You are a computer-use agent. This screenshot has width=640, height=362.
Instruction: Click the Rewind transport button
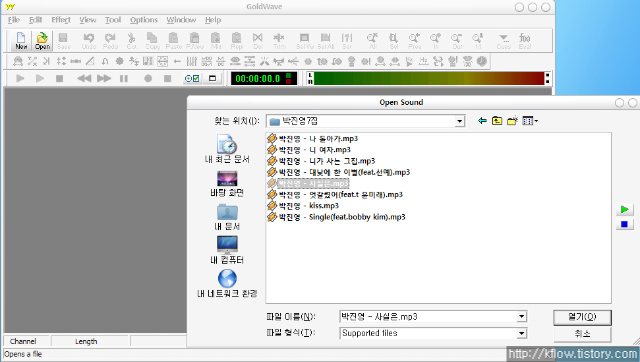(84, 78)
